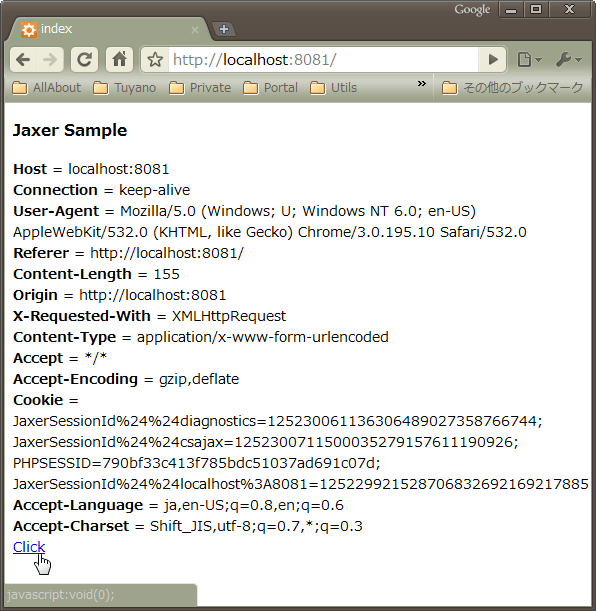
Task: Reload the page with refresh icon
Action: (x=84, y=60)
